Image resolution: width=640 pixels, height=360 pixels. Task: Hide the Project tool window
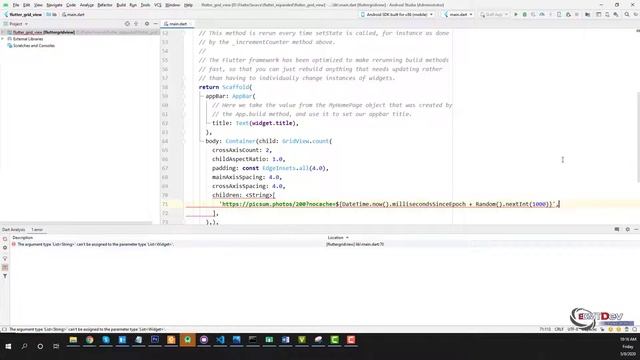pyautogui.click(x=156, y=24)
